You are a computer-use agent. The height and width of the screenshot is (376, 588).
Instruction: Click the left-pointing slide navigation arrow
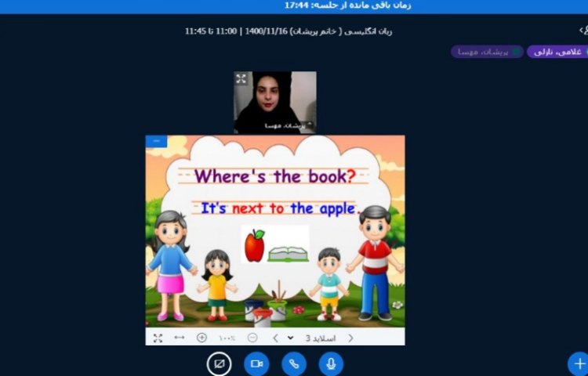pyautogui.click(x=275, y=338)
